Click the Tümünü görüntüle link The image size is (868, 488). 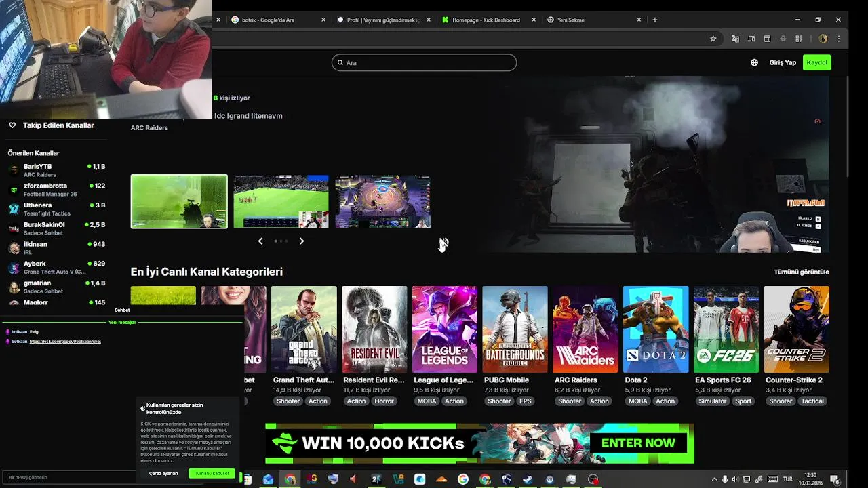coord(802,272)
